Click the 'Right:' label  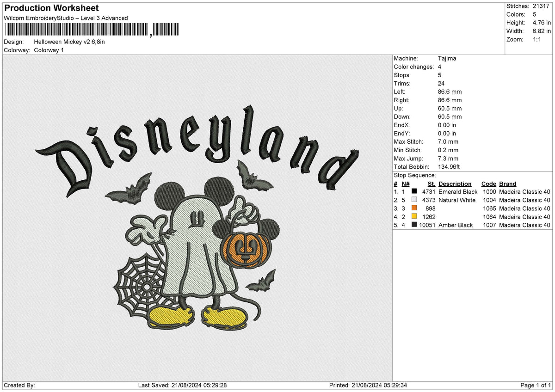[401, 100]
